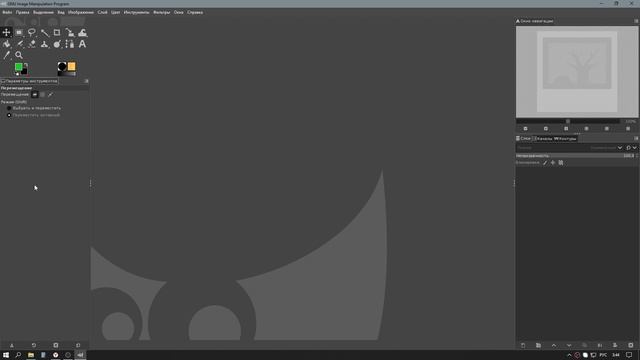Select the Free Select lasso tool
The width and height of the screenshot is (640, 360).
click(31, 32)
